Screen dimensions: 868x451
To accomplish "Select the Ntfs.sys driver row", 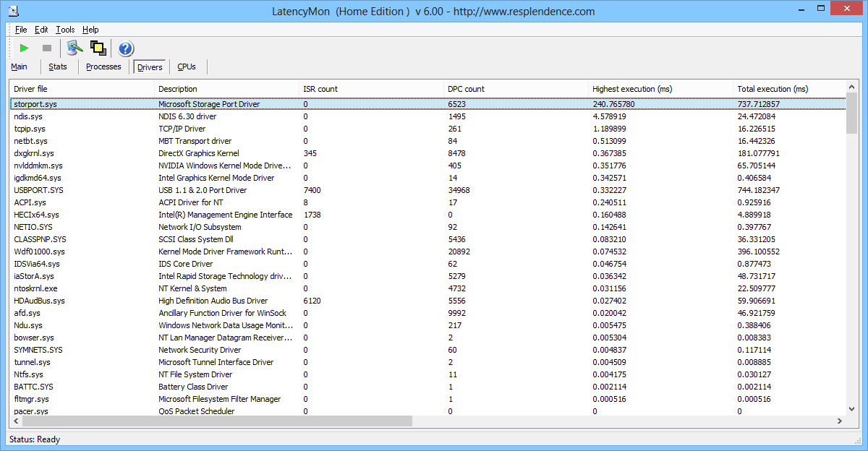I will (428, 374).
